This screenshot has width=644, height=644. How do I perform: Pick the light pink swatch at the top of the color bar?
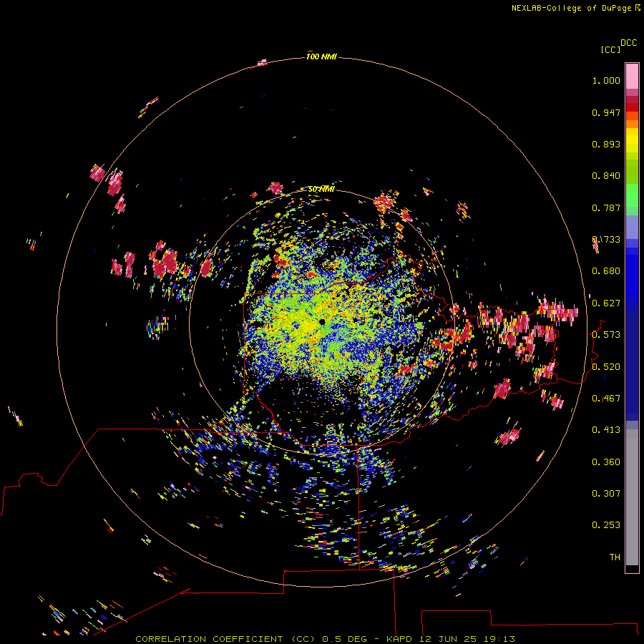[632, 76]
